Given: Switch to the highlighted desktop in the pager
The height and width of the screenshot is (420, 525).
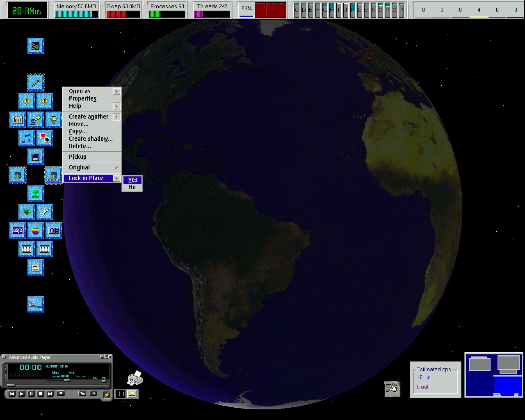Looking at the screenshot, I should click(508, 386).
